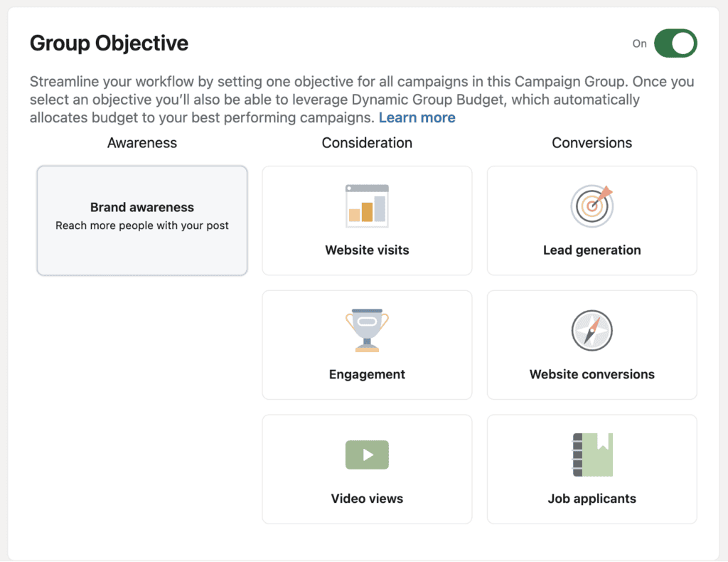728x562 pixels.
Task: Click the Group Objective title
Action: [109, 43]
